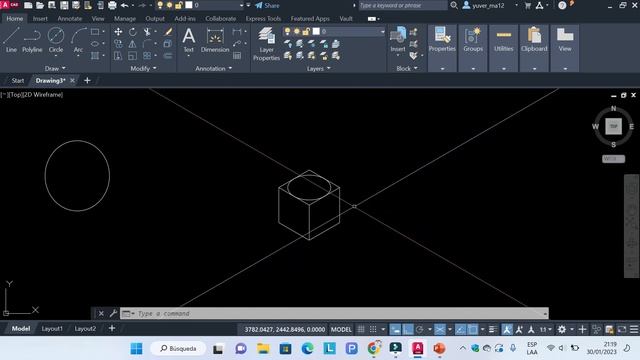This screenshot has width=640, height=360.
Task: Click user account yuver_ma12
Action: [484, 5]
